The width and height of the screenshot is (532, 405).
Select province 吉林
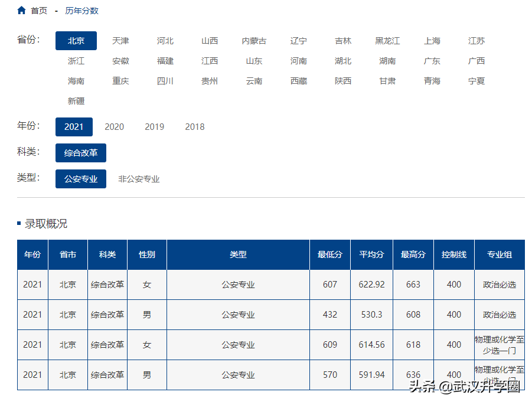point(343,41)
